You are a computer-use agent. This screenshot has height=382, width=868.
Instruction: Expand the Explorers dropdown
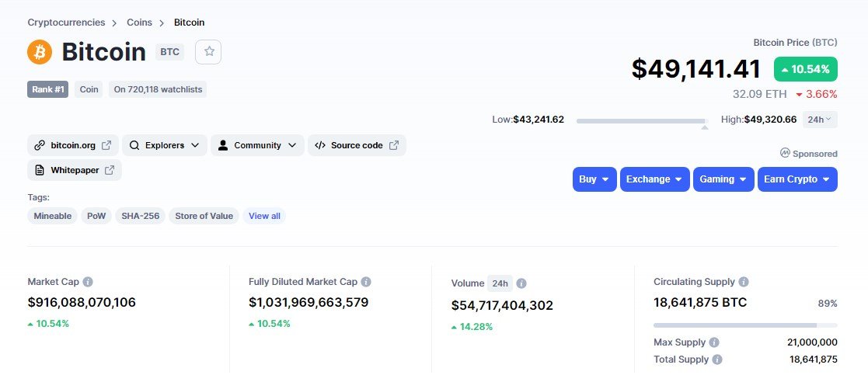(x=165, y=145)
